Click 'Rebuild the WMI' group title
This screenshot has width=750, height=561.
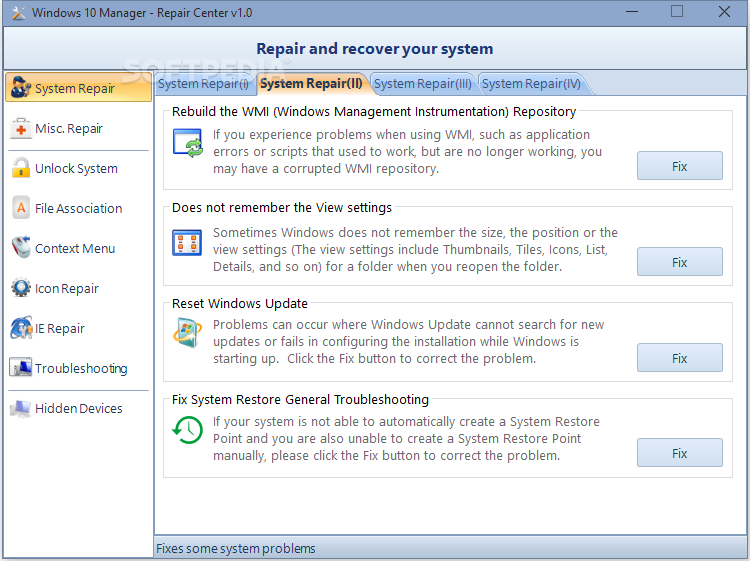pos(374,111)
